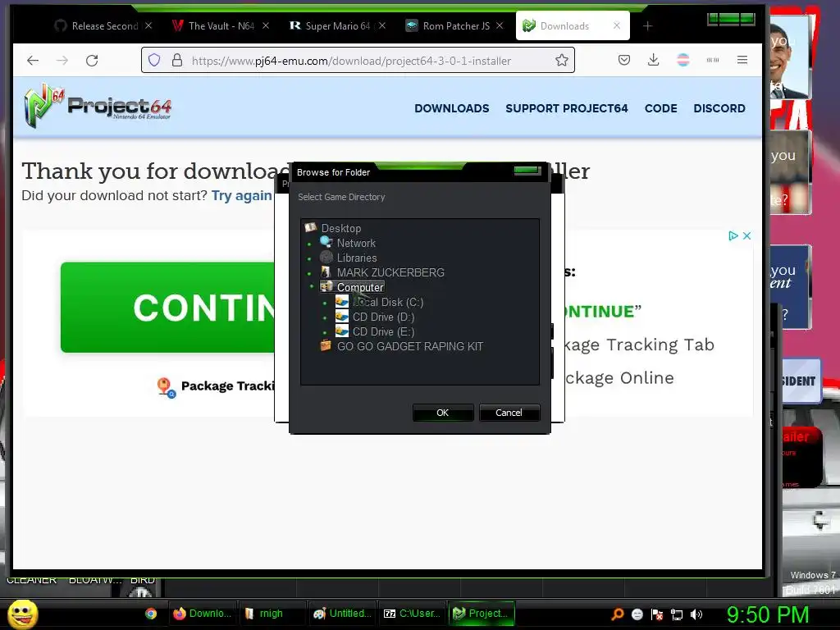Launch Chrome from the taskbar

click(151, 614)
